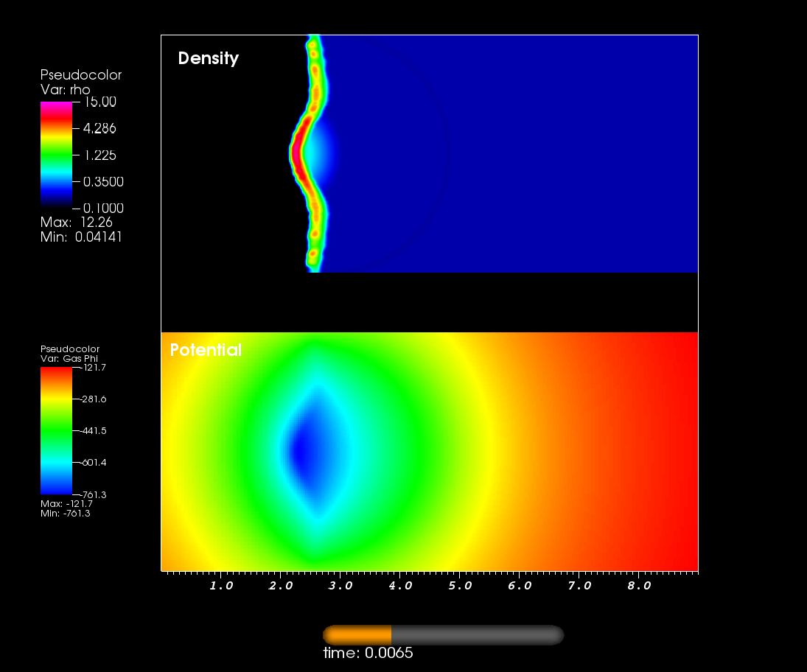The width and height of the screenshot is (807, 672).
Task: Click the 1.0 x-axis label
Action: click(221, 586)
